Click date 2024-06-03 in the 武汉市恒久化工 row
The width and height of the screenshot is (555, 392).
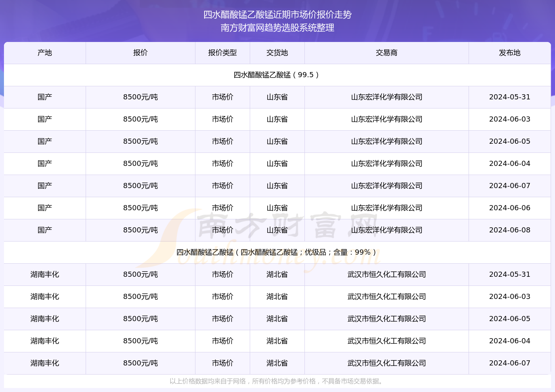(x=510, y=297)
